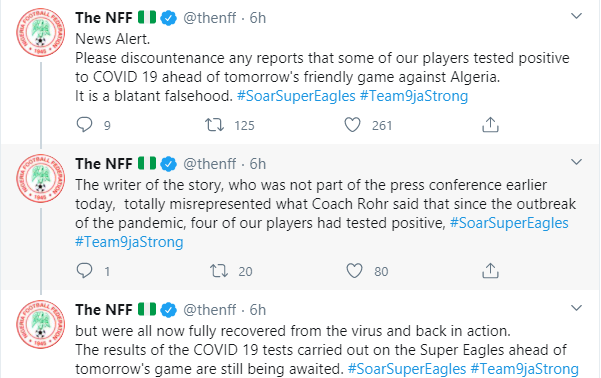Share the News Alert tweet
Screen dimensions: 601x378
(490, 125)
